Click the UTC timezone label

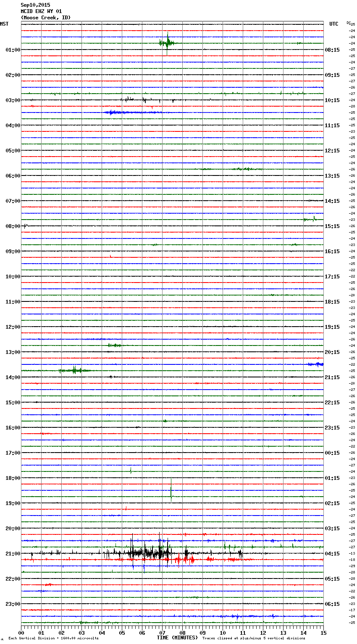pyautogui.click(x=333, y=24)
